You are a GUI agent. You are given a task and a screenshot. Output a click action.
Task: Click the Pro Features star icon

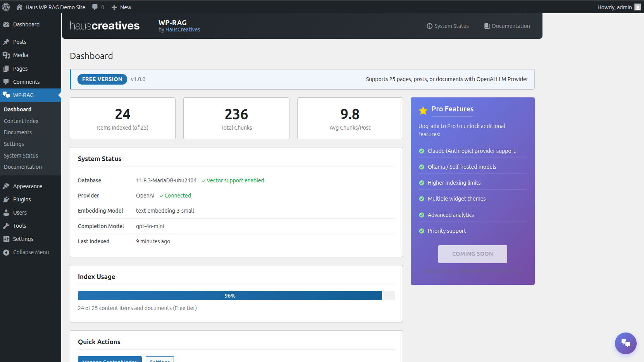[x=423, y=111]
